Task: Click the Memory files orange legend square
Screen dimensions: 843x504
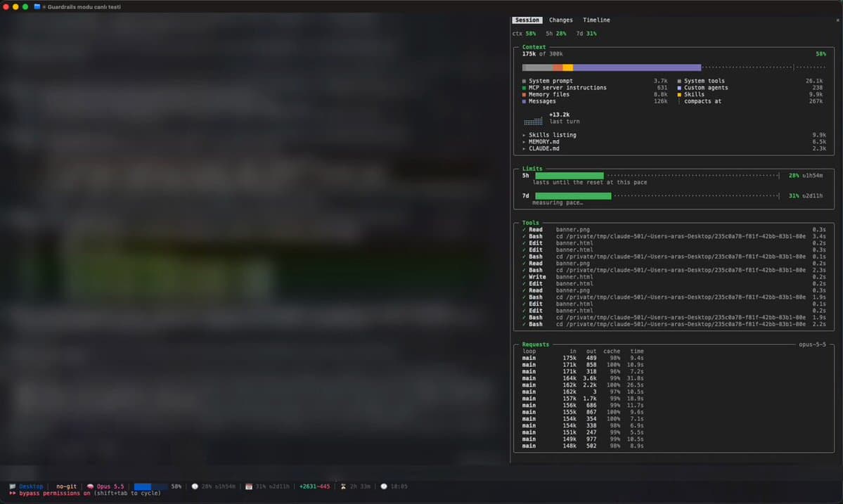Action: click(x=525, y=95)
